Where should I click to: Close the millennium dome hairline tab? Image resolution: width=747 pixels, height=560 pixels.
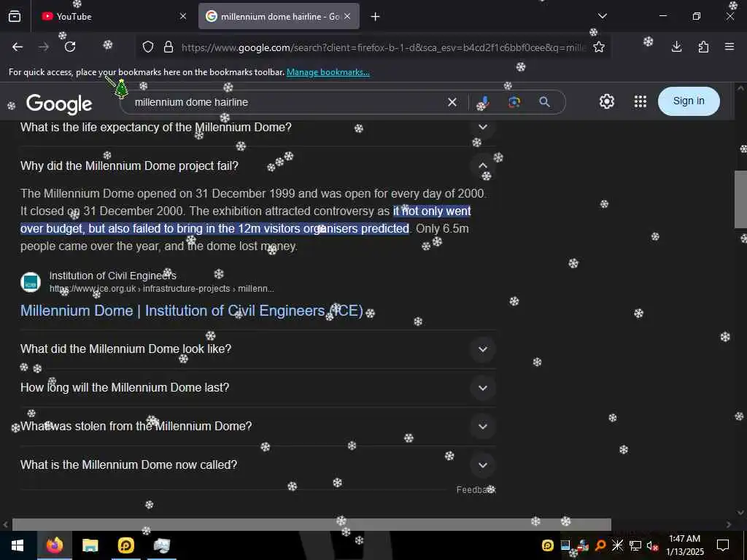click(347, 16)
